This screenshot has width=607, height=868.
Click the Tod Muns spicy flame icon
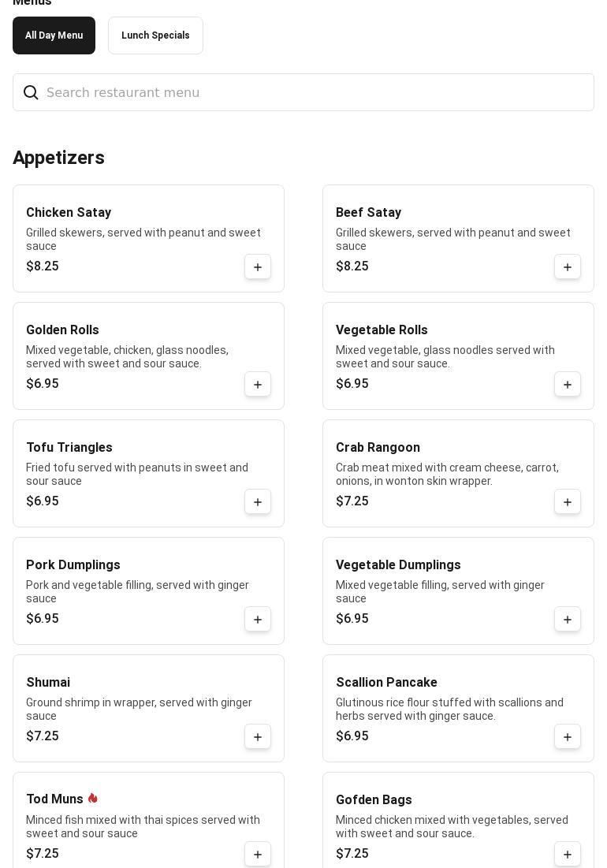pos(93,799)
